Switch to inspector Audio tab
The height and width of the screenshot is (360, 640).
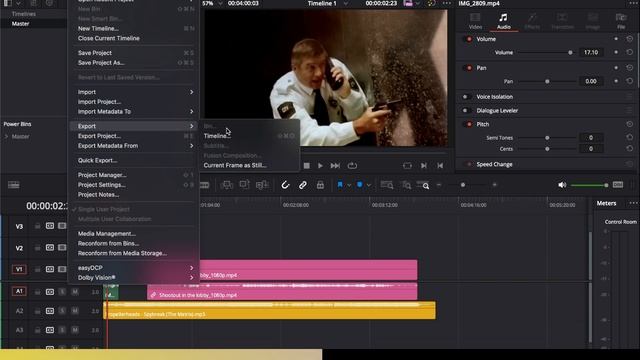pos(504,21)
